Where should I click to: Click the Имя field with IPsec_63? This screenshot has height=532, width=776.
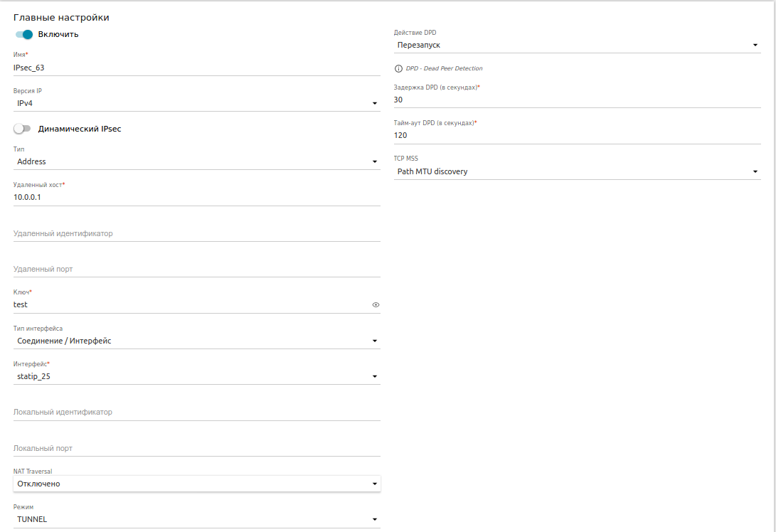(x=196, y=68)
